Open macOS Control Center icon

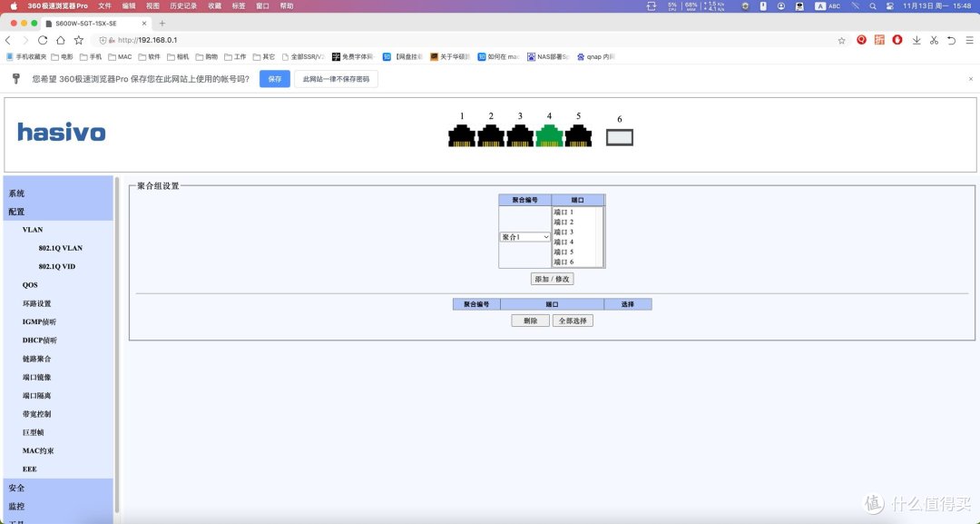(890, 5)
